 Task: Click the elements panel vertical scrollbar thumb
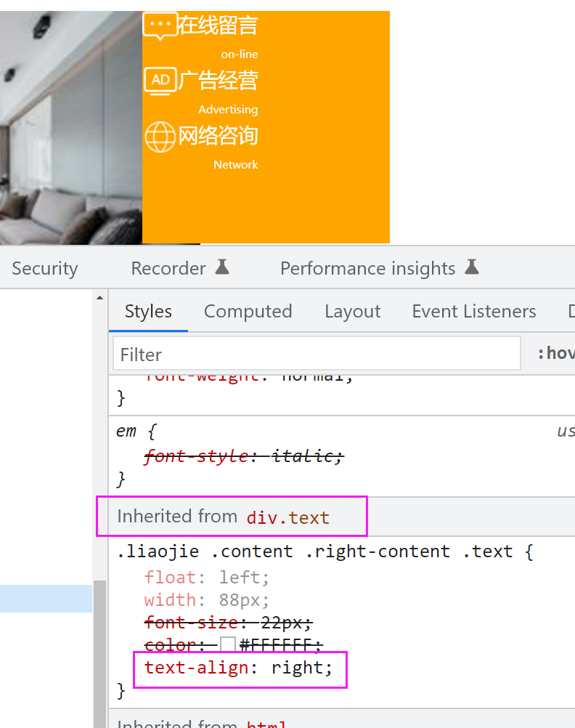(99, 654)
